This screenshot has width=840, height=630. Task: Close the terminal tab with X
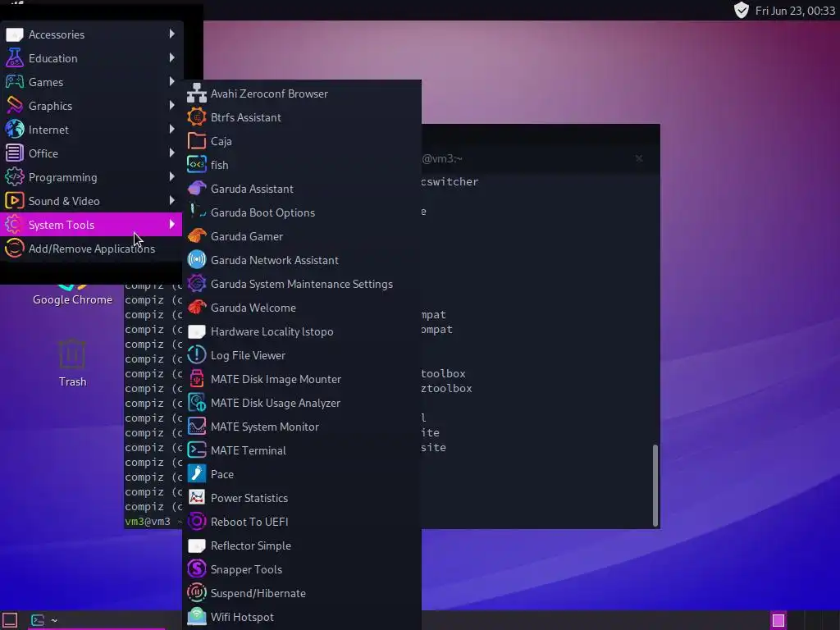point(638,158)
